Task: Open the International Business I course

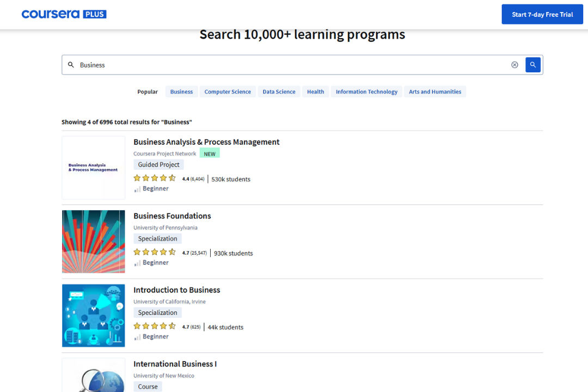Action: 175,364
